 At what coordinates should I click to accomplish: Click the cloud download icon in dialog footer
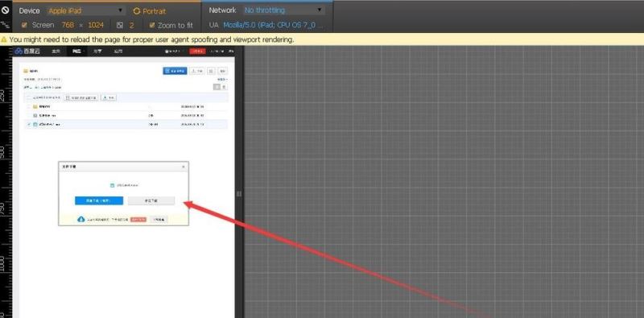click(x=81, y=220)
